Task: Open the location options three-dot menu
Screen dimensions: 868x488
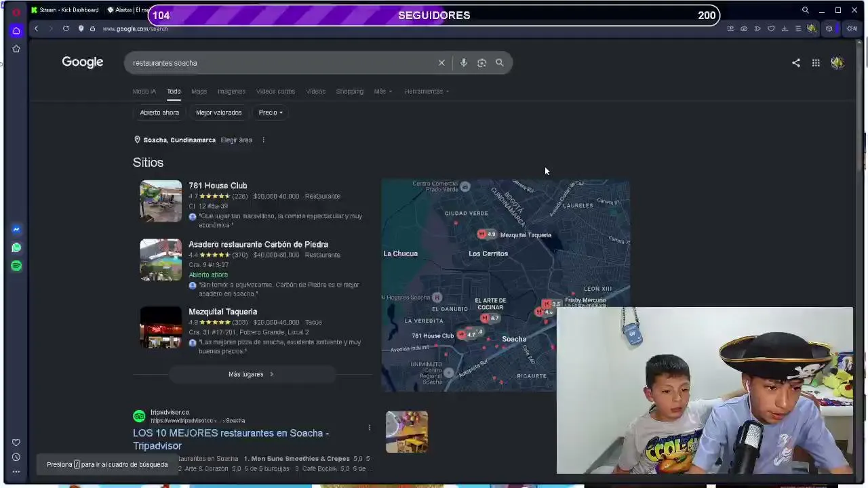Action: pos(263,140)
